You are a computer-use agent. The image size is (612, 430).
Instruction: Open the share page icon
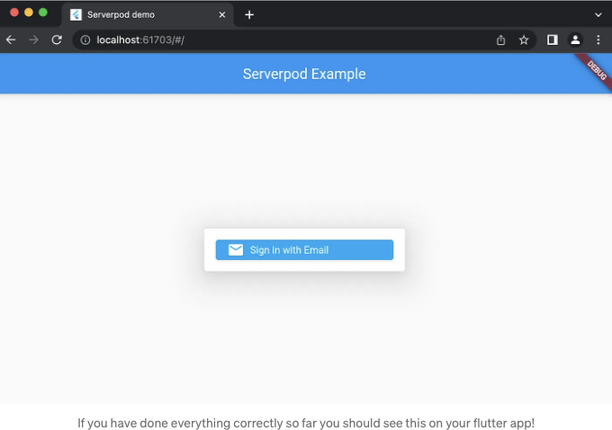pyautogui.click(x=501, y=40)
